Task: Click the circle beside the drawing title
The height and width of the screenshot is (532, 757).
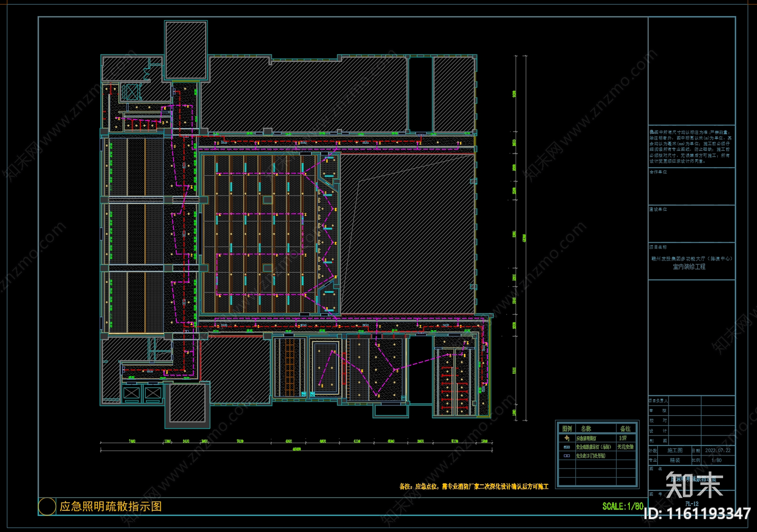Action: tap(47, 506)
